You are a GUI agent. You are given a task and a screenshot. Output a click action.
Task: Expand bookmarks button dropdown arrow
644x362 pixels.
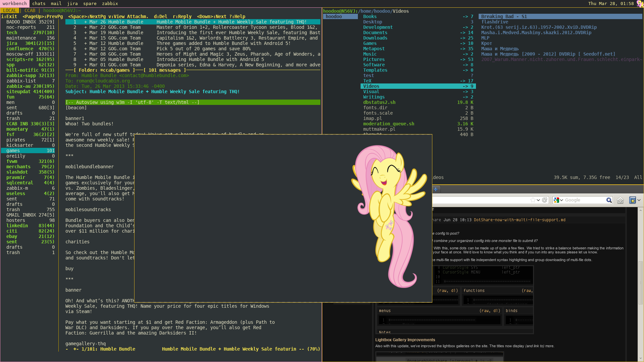tap(639, 200)
